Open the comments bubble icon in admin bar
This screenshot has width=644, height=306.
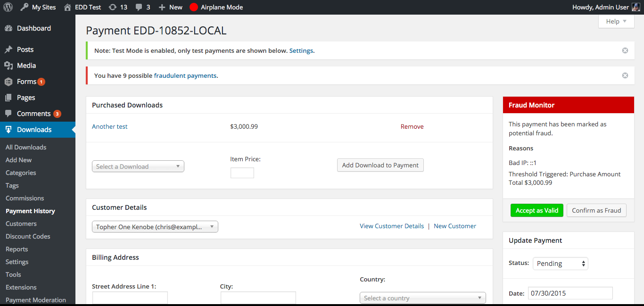[x=139, y=7]
